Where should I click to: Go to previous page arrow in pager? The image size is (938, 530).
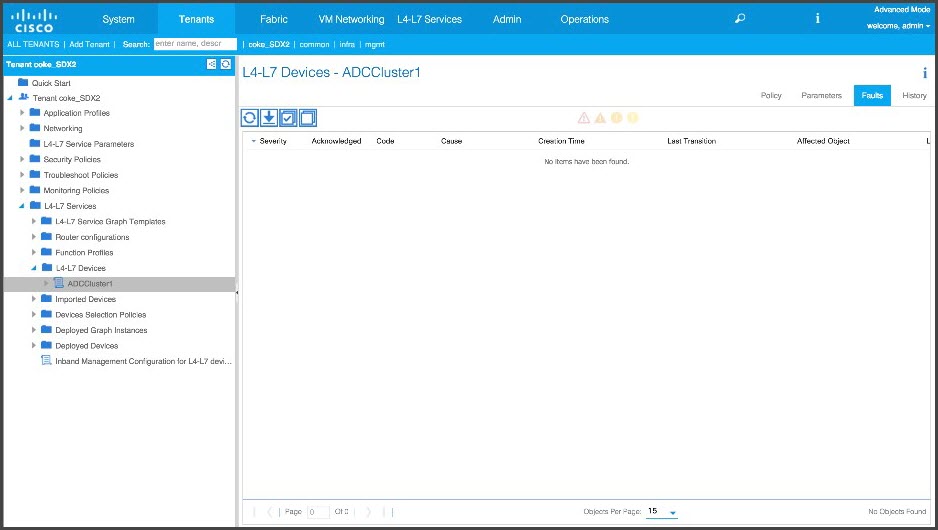coord(269,511)
